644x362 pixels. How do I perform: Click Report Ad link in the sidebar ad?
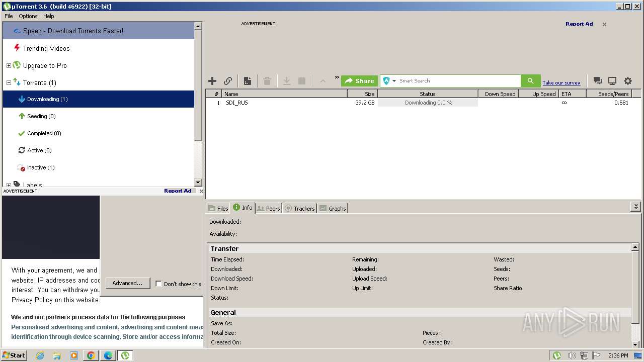pos(178,191)
